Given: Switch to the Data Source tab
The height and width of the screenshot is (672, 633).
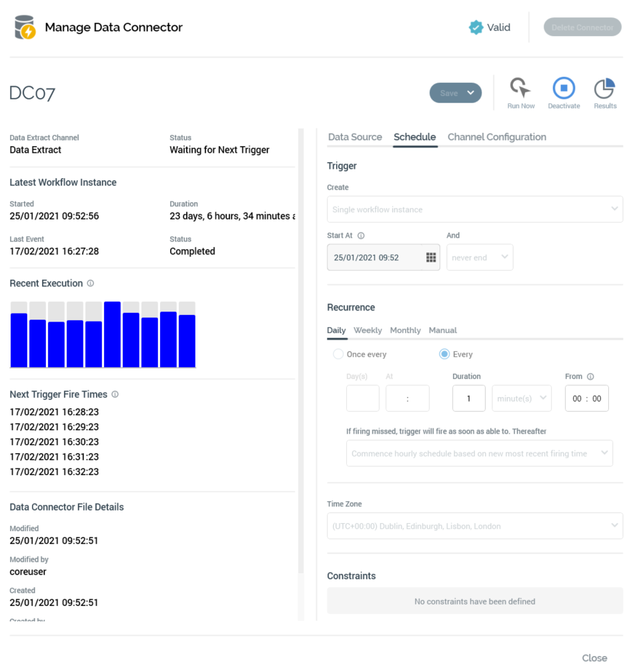Looking at the screenshot, I should click(355, 137).
